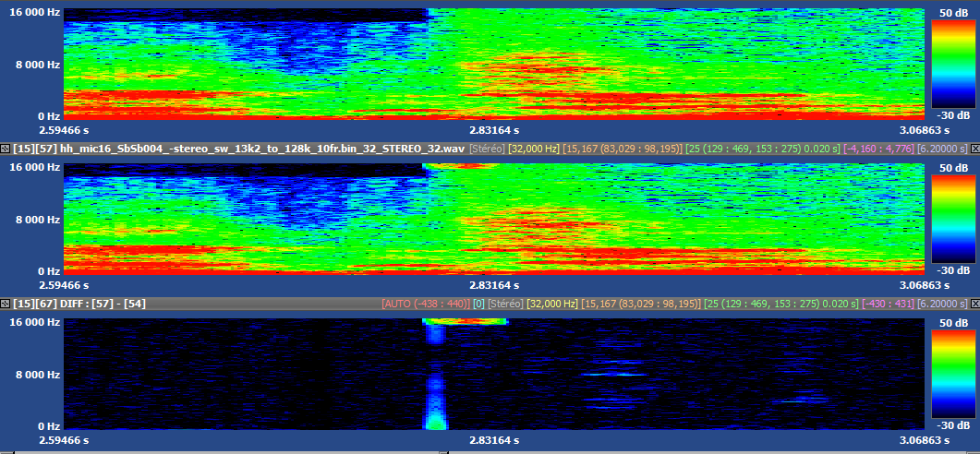This screenshot has height=454, width=980.
Task: Select the DIFF : [57] - [54] track title
Action: [x=91, y=304]
